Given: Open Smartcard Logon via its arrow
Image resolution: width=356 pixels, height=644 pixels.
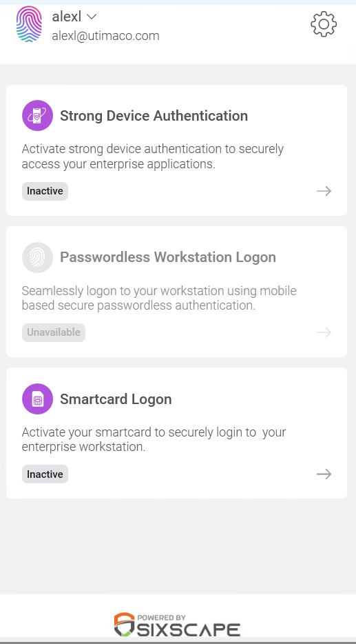Looking at the screenshot, I should point(324,474).
